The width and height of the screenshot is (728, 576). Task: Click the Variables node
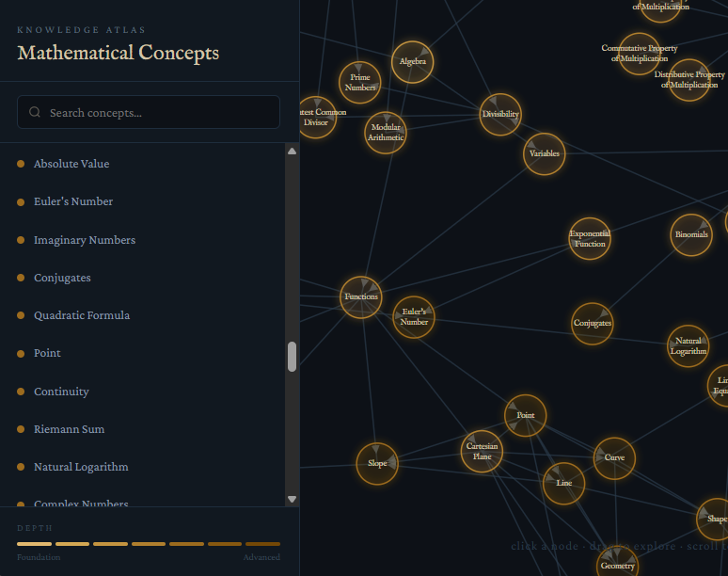545,153
